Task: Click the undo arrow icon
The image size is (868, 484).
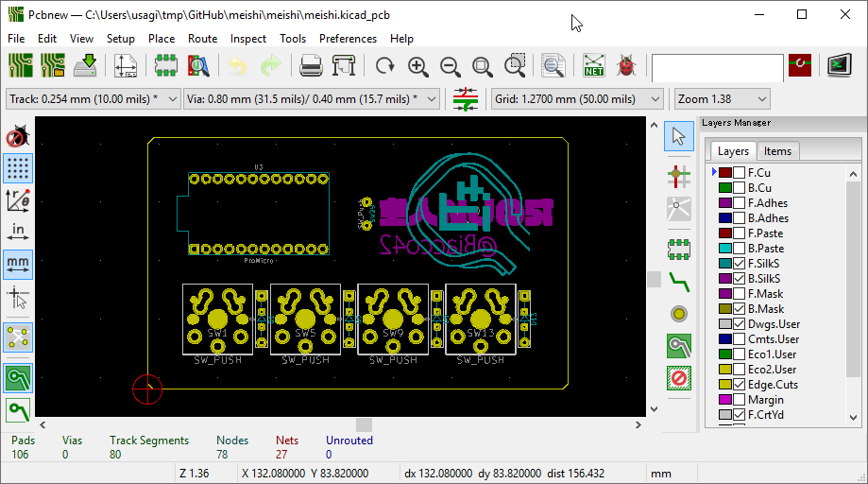Action: pyautogui.click(x=238, y=65)
